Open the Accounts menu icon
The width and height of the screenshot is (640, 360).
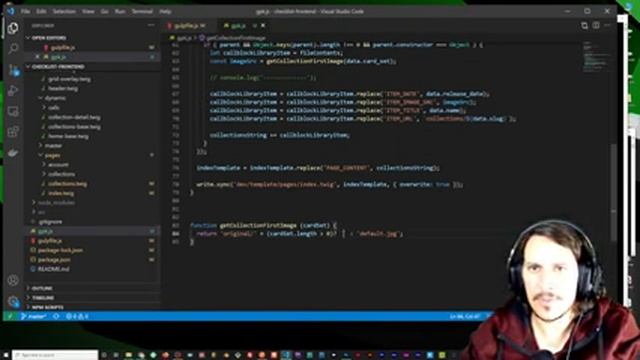tap(13, 280)
